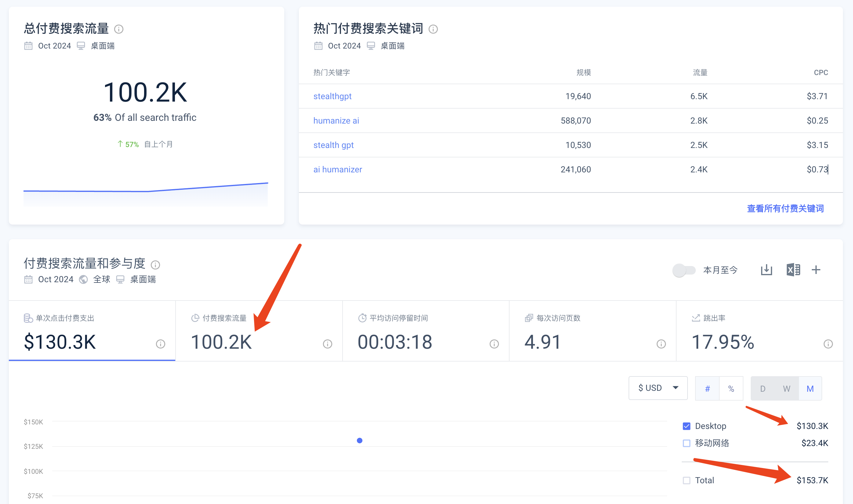
Task: Select the 平均访问停留时间 metric tab
Action: coord(426,331)
